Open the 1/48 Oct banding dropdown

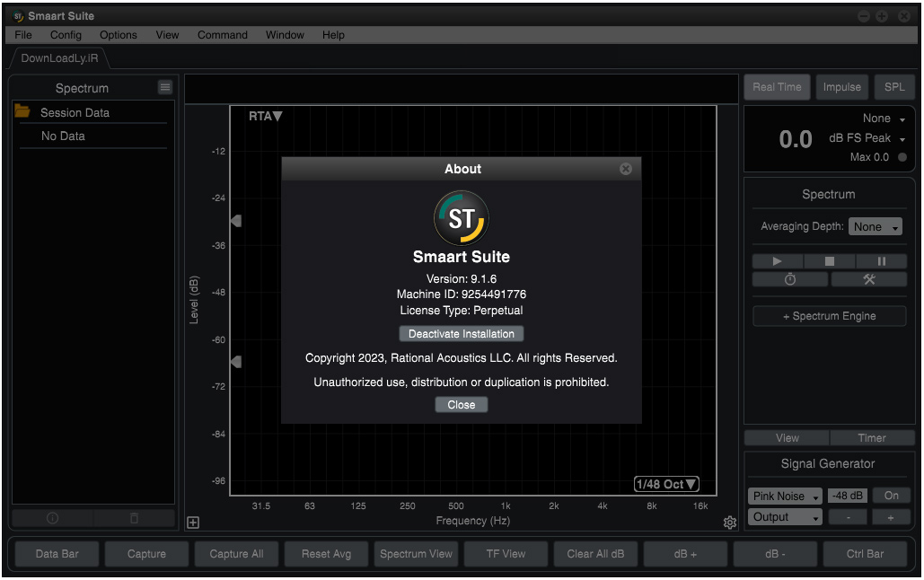point(666,485)
